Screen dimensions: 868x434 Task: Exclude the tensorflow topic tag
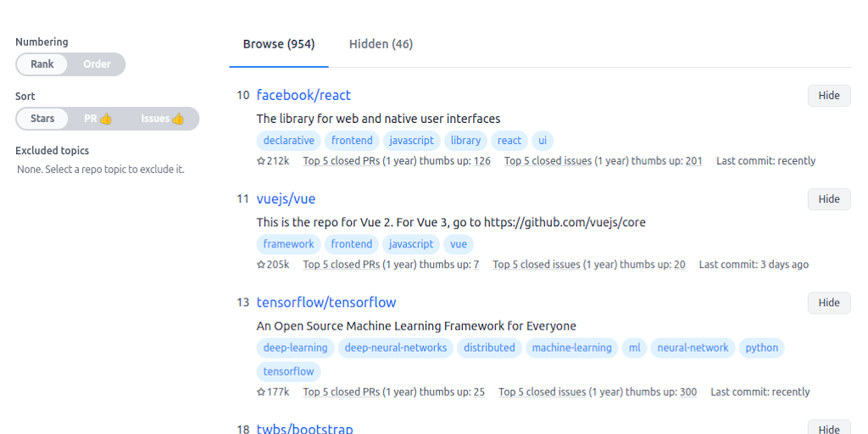[x=288, y=371]
